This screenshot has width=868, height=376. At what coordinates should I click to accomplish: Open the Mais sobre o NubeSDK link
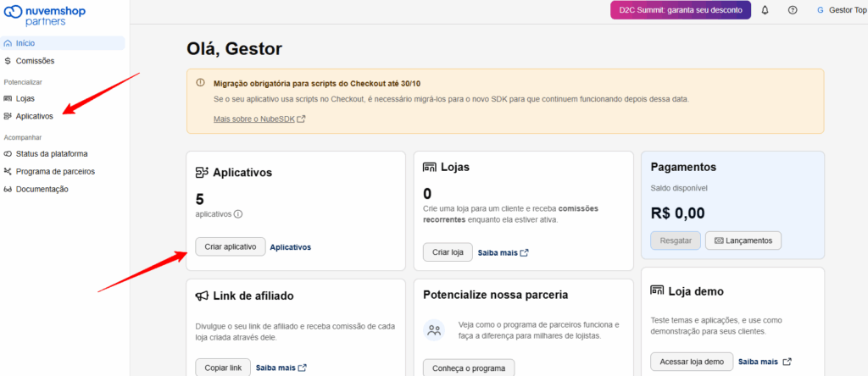(259, 119)
